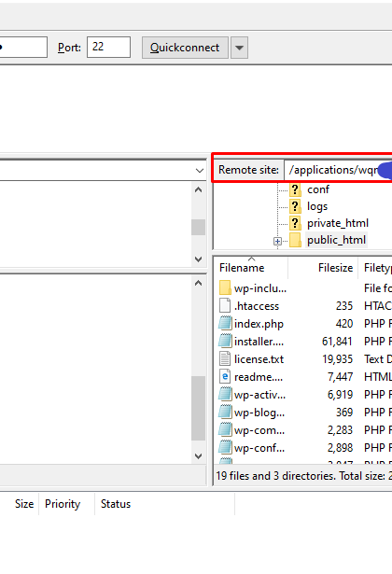This screenshot has height=574, width=392.
Task: Select the private_html folder in tree
Action: (338, 223)
